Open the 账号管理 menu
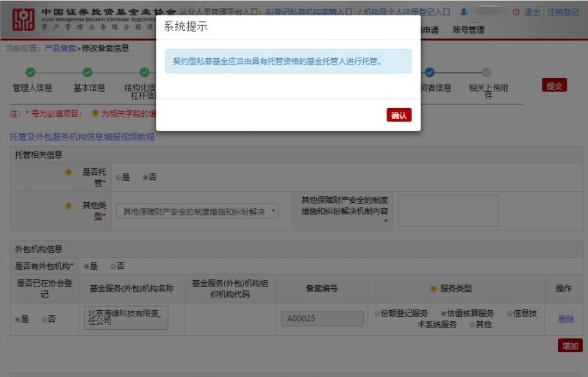The width and height of the screenshot is (588, 377). pyautogui.click(x=468, y=30)
